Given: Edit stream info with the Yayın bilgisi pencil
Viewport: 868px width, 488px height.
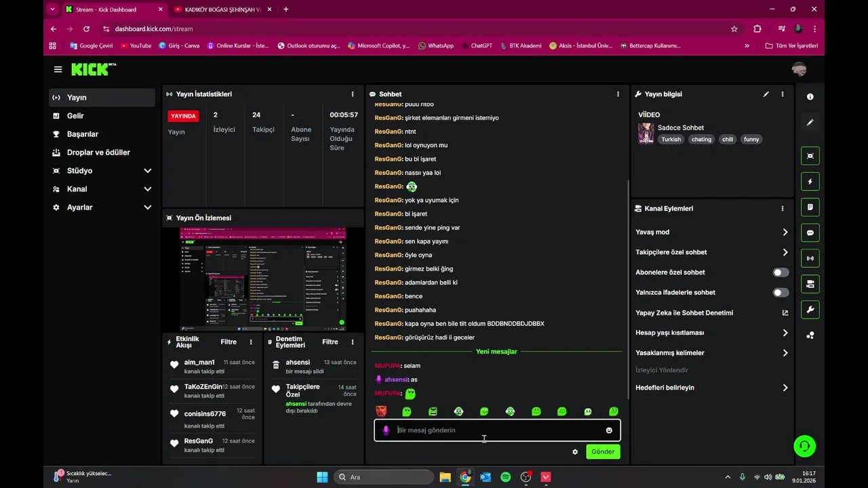Looking at the screenshot, I should coord(766,94).
